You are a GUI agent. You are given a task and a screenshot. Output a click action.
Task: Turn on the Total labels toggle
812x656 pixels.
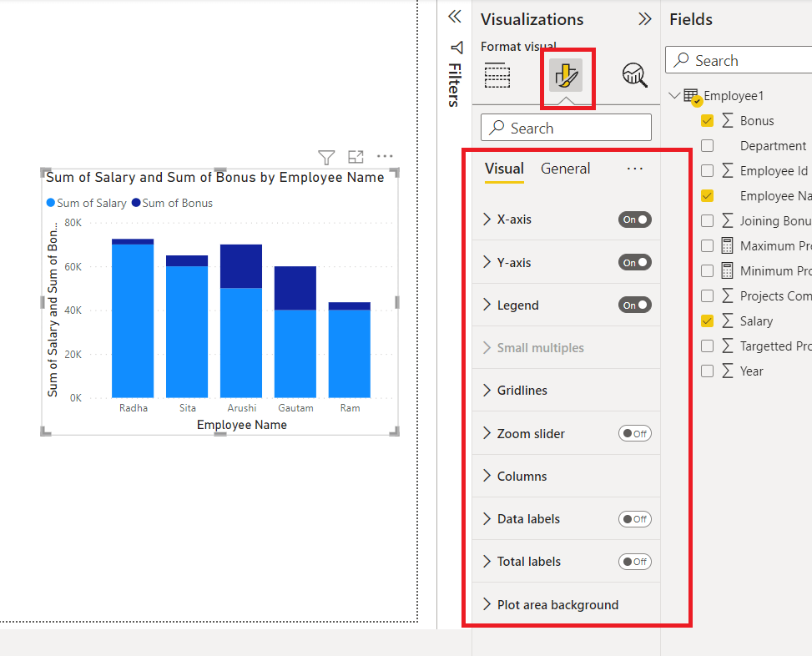tap(635, 561)
